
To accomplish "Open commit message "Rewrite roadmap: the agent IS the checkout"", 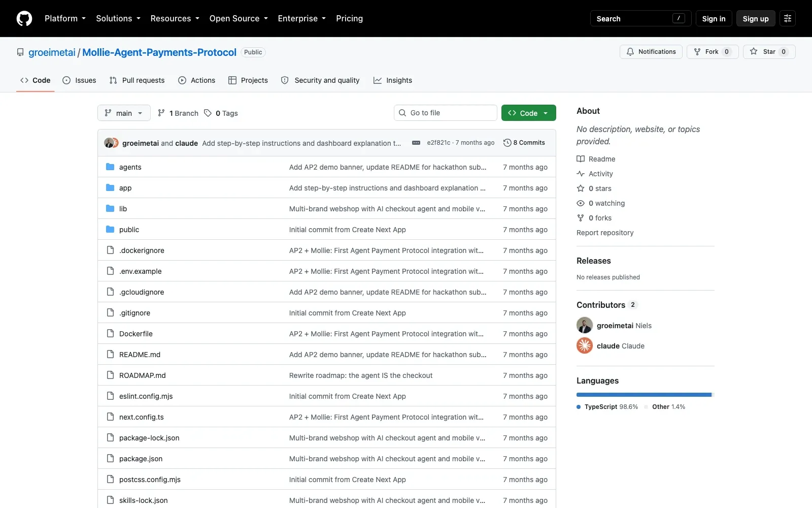I will pyautogui.click(x=361, y=375).
